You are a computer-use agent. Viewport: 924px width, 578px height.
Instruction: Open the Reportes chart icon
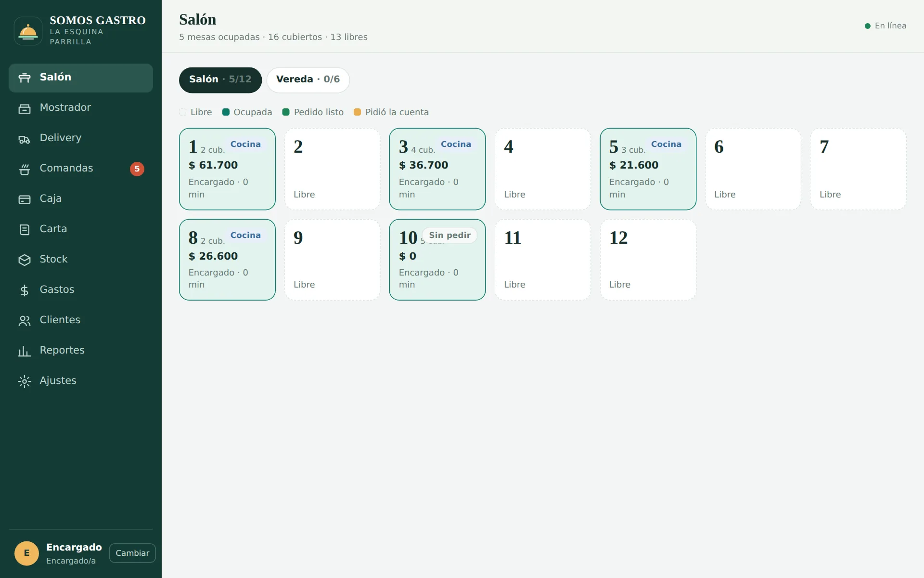click(25, 352)
